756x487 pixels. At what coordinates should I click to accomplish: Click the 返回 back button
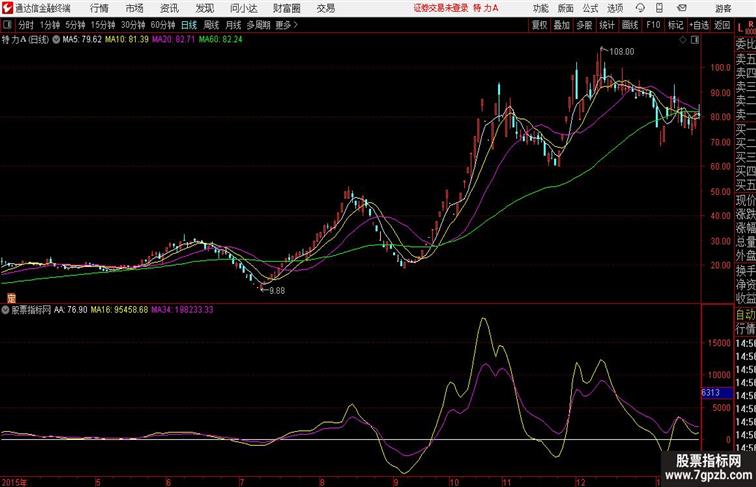coord(722,25)
